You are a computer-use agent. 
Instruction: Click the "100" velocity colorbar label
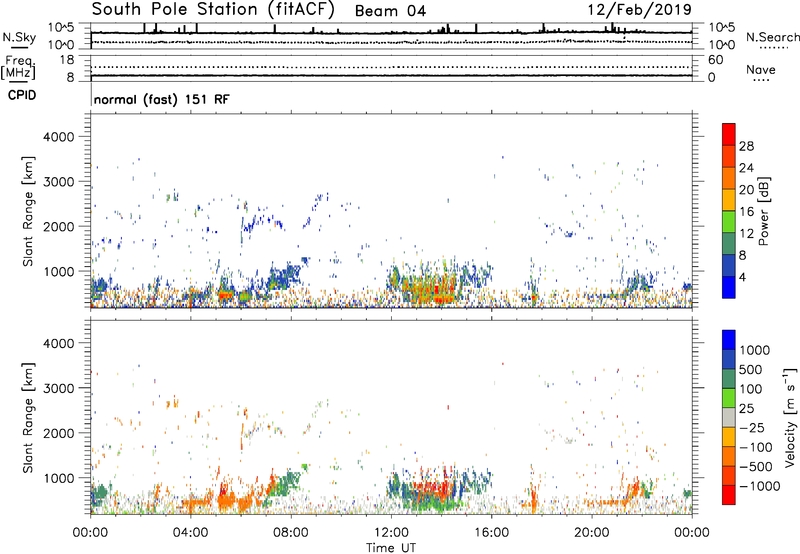click(x=750, y=389)
